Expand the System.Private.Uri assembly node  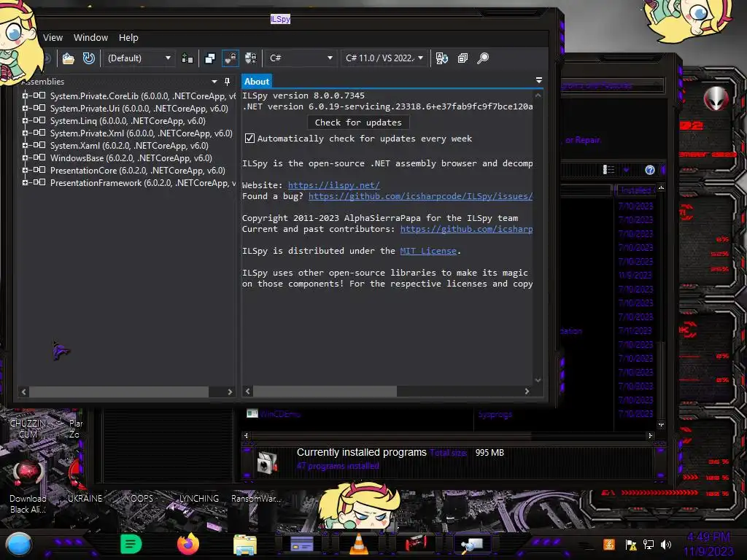pyautogui.click(x=25, y=108)
